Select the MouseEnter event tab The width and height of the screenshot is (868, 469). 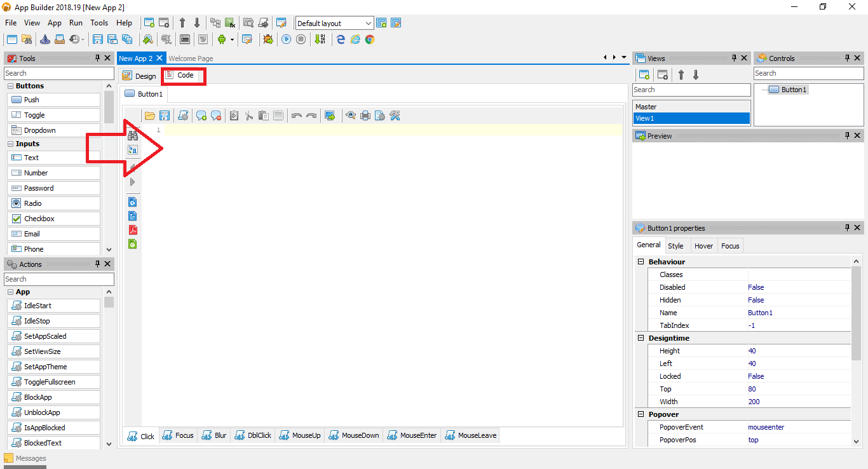click(412, 435)
